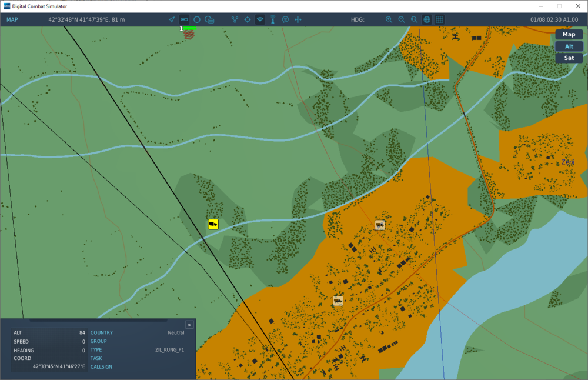The width and height of the screenshot is (588, 380).
Task: Select the yellow truck unit icon
Action: (x=213, y=224)
